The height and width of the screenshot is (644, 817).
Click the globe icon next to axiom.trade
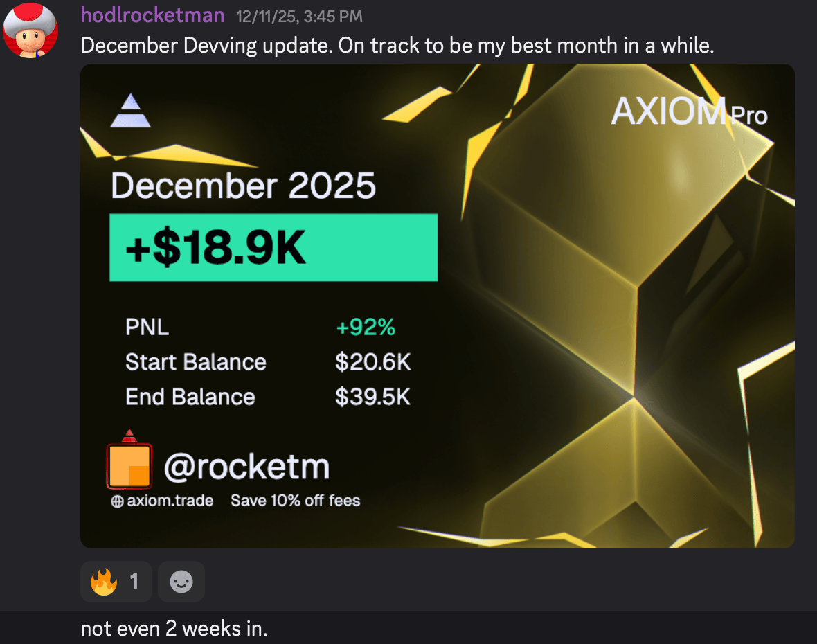[x=117, y=501]
